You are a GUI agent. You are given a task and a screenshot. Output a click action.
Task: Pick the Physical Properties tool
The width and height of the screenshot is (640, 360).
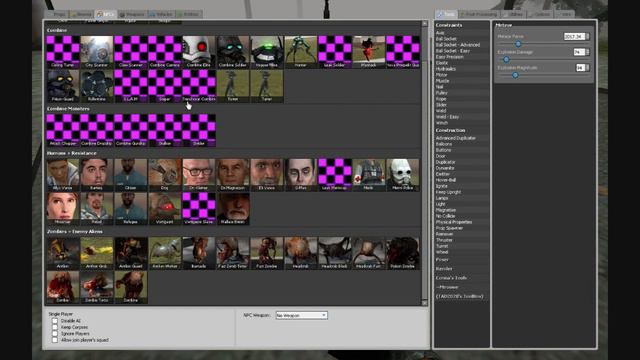[x=454, y=222]
